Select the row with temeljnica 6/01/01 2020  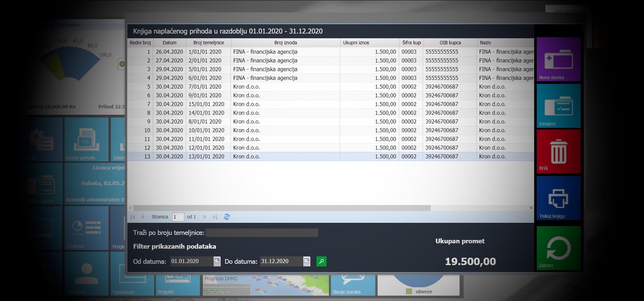point(331,78)
